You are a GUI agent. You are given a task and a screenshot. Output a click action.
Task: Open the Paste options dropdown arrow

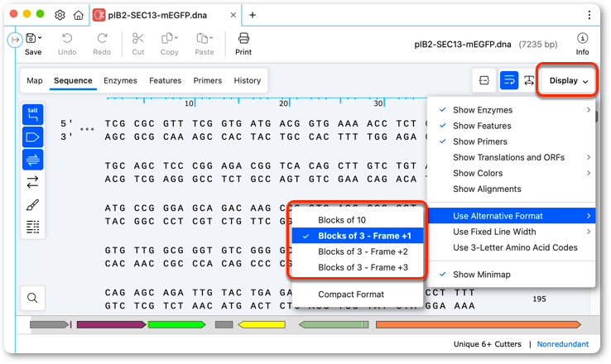tap(211, 38)
